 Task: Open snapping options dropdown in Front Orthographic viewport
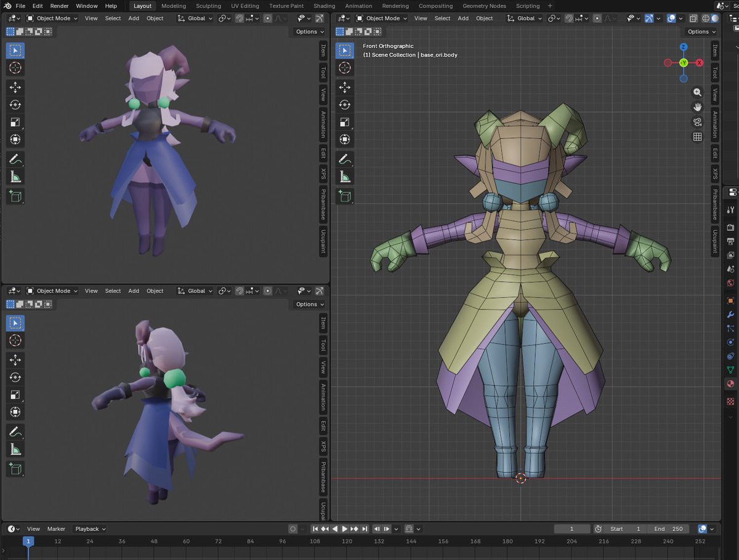coord(581,18)
